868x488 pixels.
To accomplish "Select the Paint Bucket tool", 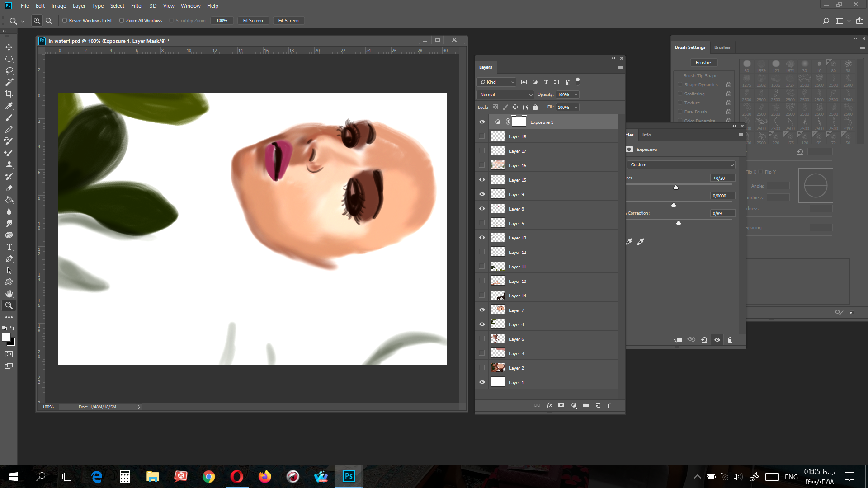I will [9, 200].
